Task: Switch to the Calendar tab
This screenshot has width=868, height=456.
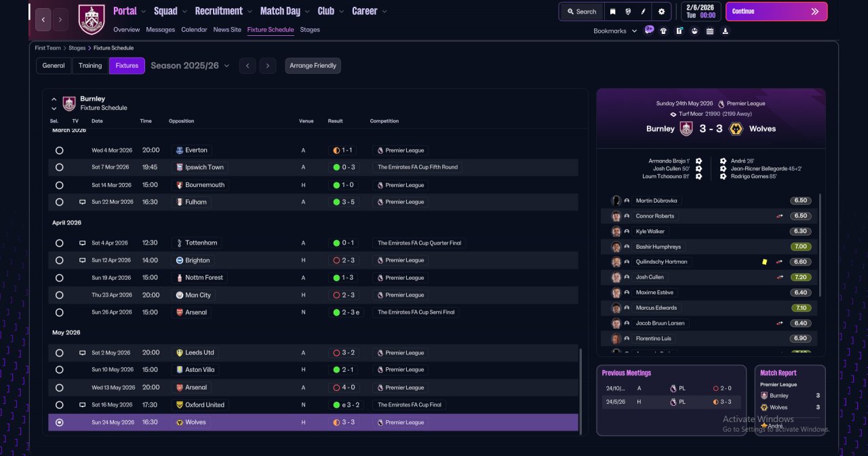Action: point(194,30)
